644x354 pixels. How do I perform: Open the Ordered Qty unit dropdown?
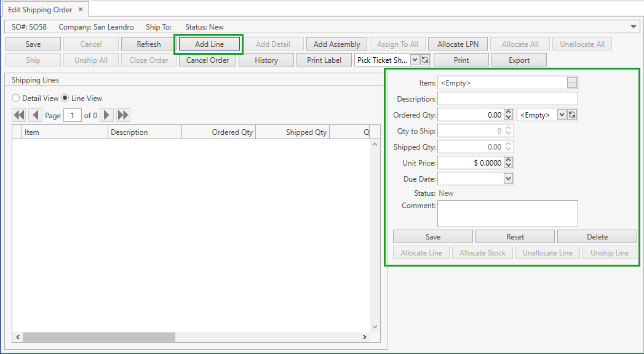562,115
